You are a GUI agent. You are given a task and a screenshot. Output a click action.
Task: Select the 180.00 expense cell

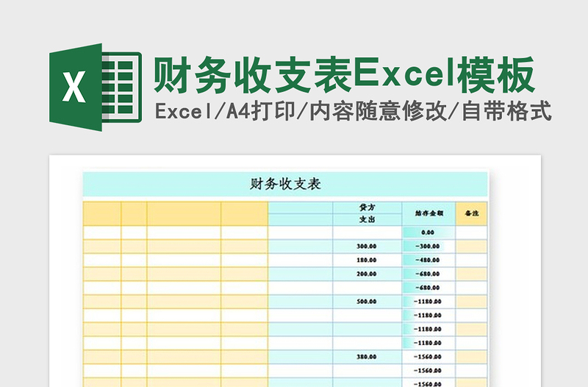pyautogui.click(x=367, y=260)
